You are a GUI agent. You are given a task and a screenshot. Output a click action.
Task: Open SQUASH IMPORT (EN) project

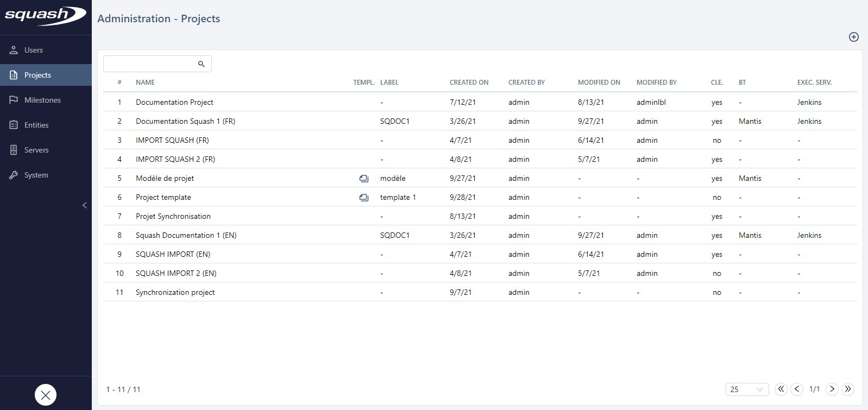(173, 254)
